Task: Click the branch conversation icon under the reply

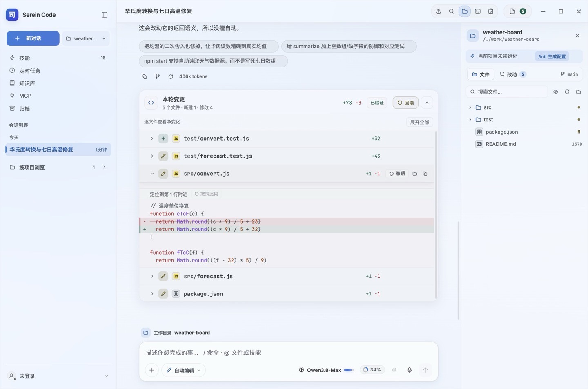Action: click(x=158, y=76)
